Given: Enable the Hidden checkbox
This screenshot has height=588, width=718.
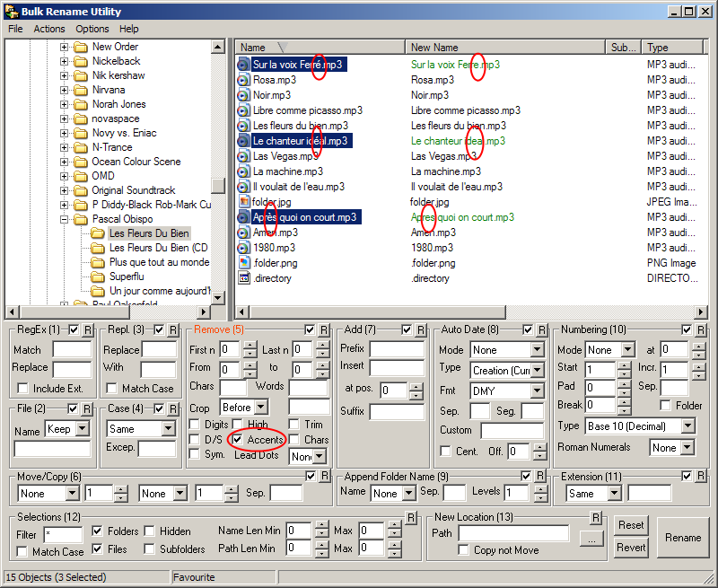Looking at the screenshot, I should click(149, 531).
